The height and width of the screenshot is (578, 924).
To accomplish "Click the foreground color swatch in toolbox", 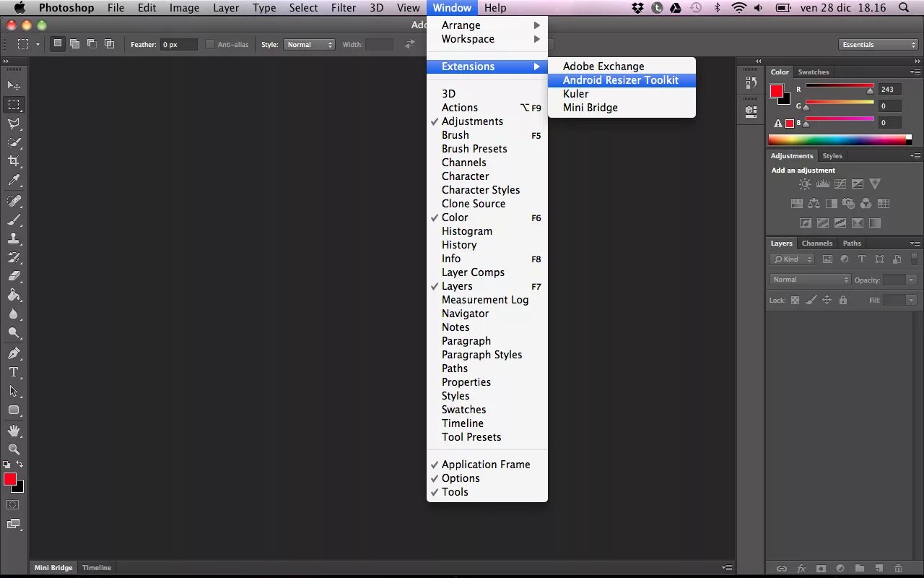I will pyautogui.click(x=9, y=479).
